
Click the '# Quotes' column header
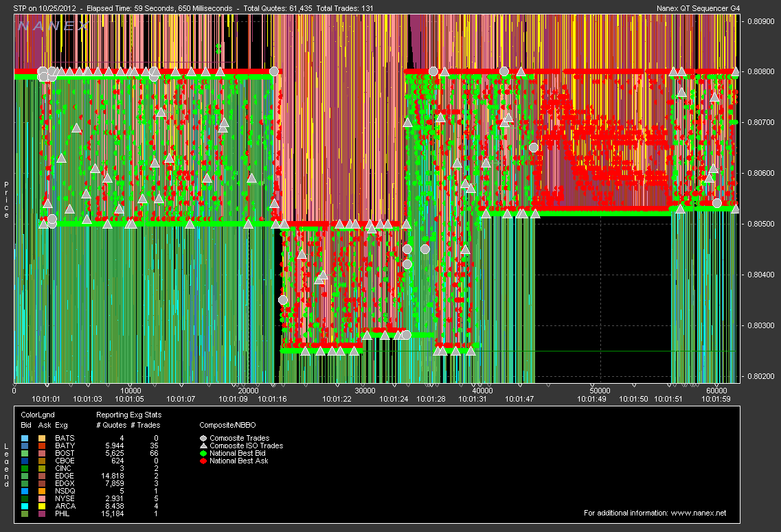pos(111,425)
